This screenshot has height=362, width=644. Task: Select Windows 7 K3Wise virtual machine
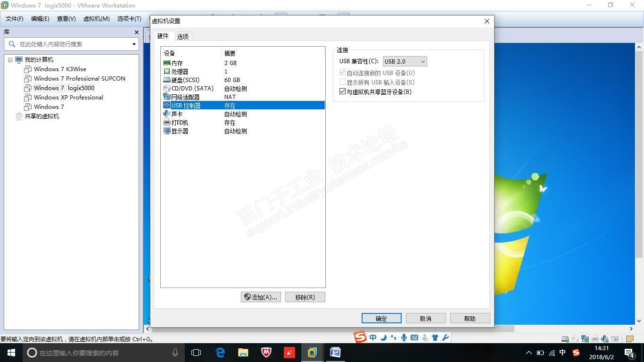click(x=60, y=69)
